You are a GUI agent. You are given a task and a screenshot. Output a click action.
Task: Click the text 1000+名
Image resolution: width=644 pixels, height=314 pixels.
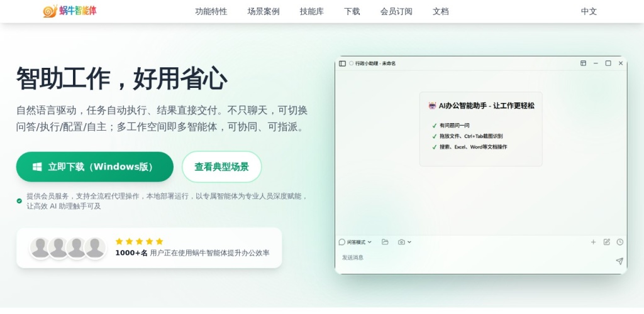tap(131, 253)
